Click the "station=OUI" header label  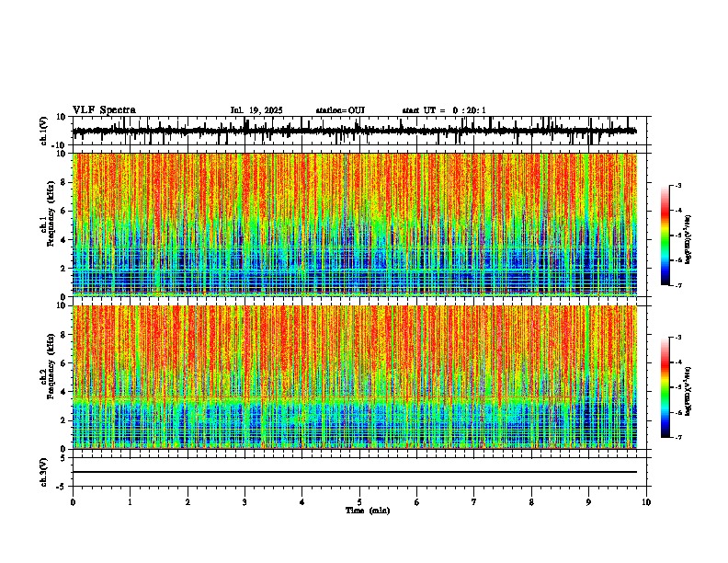tap(340, 110)
